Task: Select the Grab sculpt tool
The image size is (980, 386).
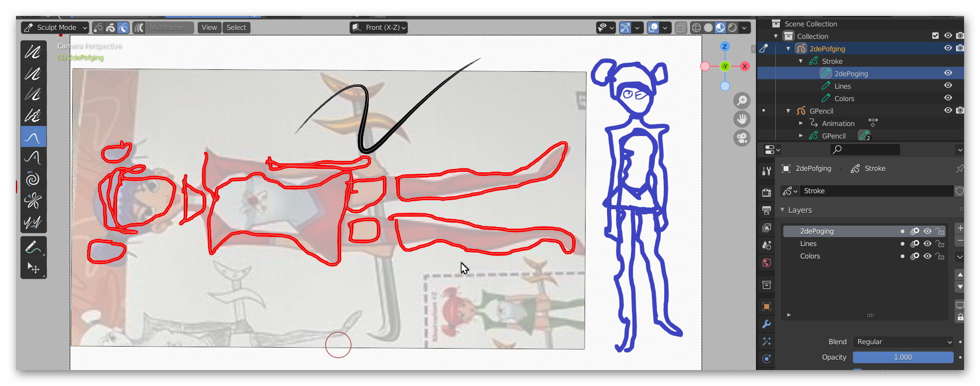Action: click(33, 137)
